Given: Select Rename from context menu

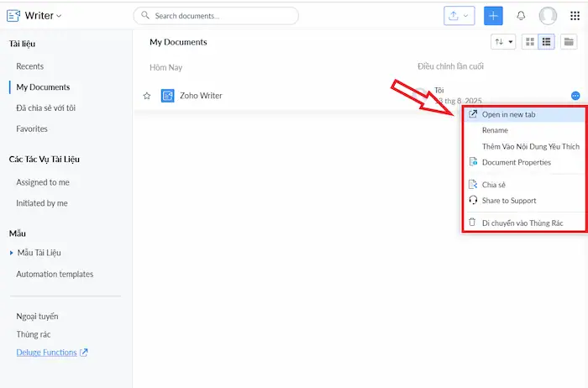Looking at the screenshot, I should tap(495, 130).
